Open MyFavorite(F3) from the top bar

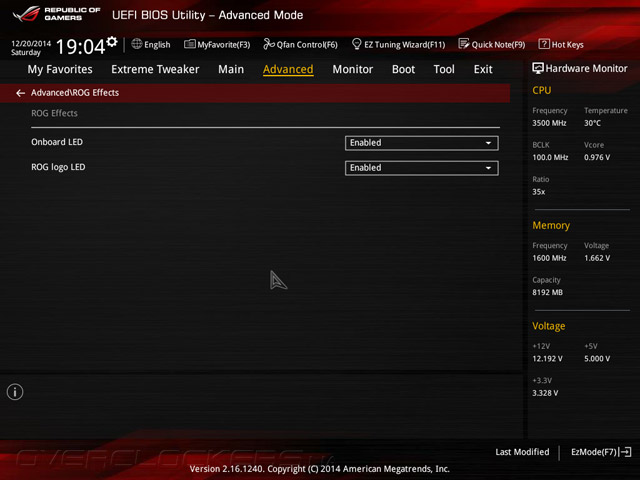click(217, 44)
